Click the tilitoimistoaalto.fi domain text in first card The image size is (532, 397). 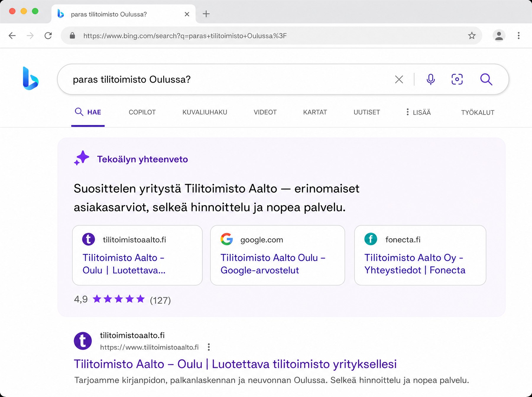pos(134,240)
